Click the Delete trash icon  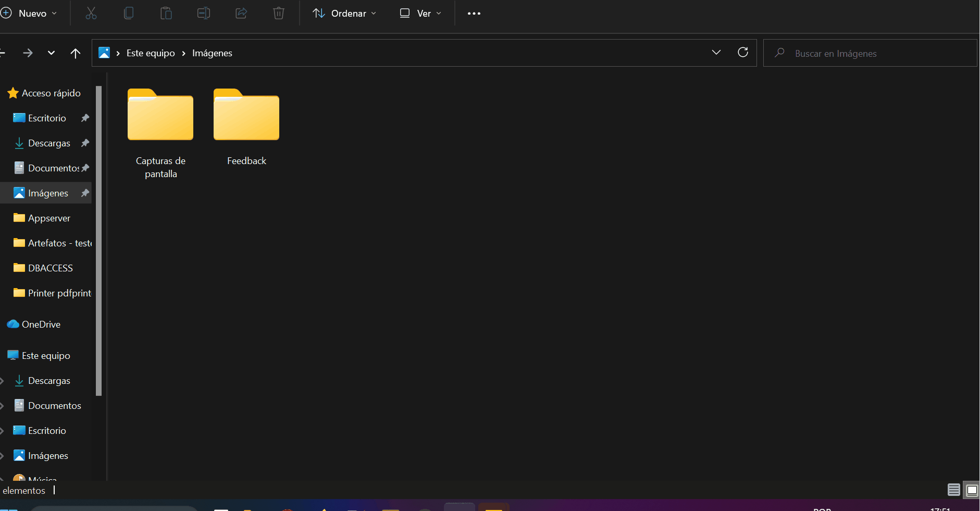[279, 14]
